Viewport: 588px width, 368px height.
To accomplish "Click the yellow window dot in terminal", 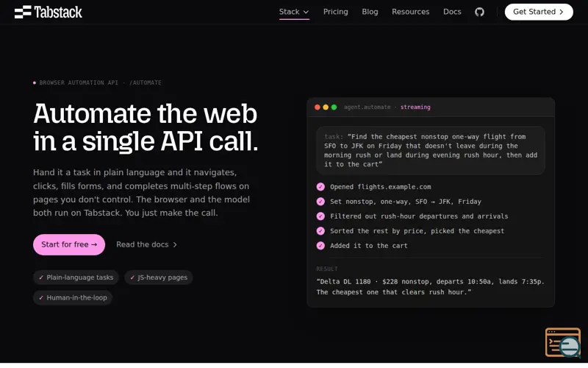I will click(x=326, y=107).
